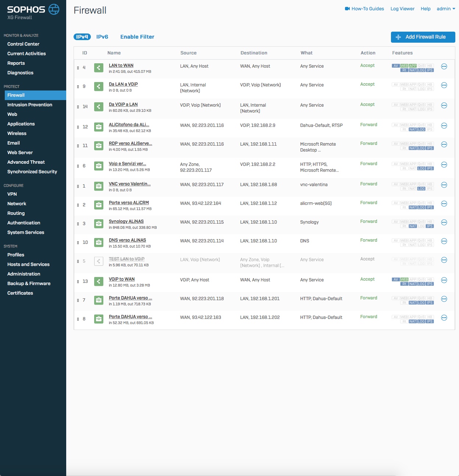Open the admin dropdown menu
The height and width of the screenshot is (476, 459).
[446, 9]
